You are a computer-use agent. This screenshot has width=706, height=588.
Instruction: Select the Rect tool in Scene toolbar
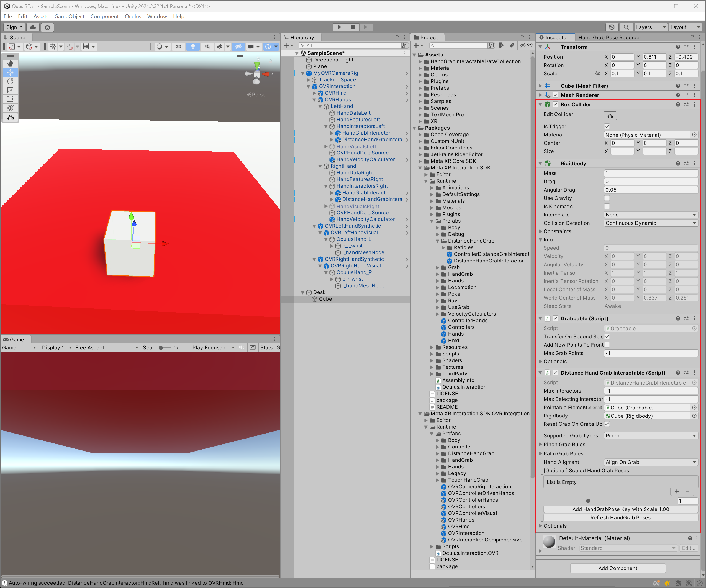[x=11, y=99]
